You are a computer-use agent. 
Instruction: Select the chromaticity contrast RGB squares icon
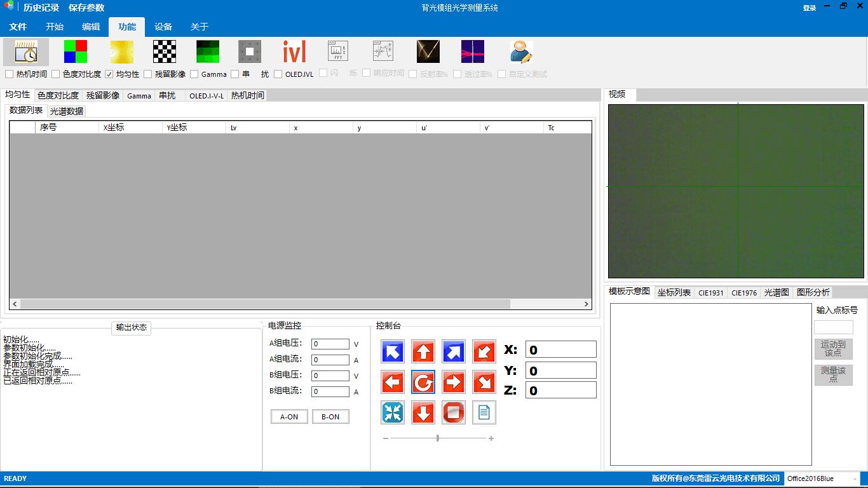point(76,52)
